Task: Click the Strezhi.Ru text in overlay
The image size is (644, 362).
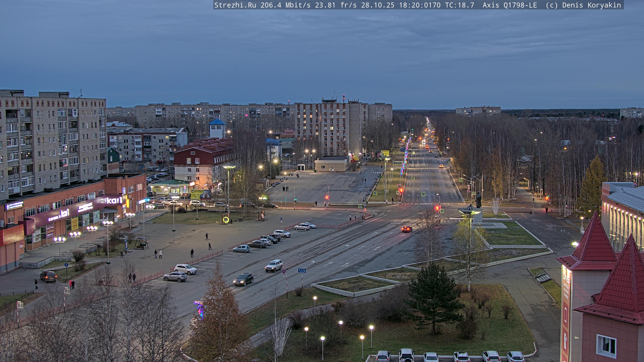Action: pyautogui.click(x=235, y=5)
